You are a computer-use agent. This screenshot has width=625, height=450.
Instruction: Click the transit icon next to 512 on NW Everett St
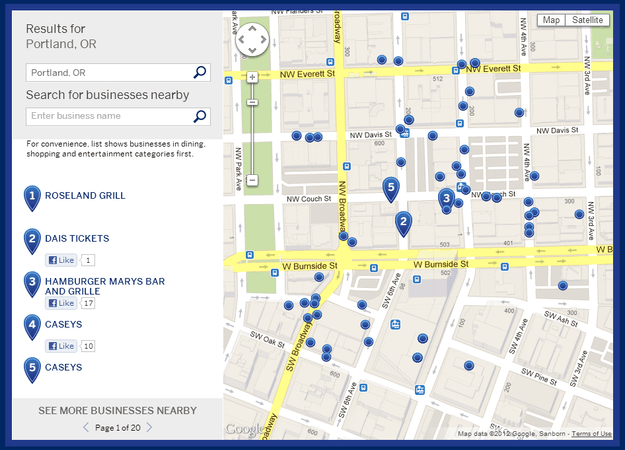tap(456, 71)
